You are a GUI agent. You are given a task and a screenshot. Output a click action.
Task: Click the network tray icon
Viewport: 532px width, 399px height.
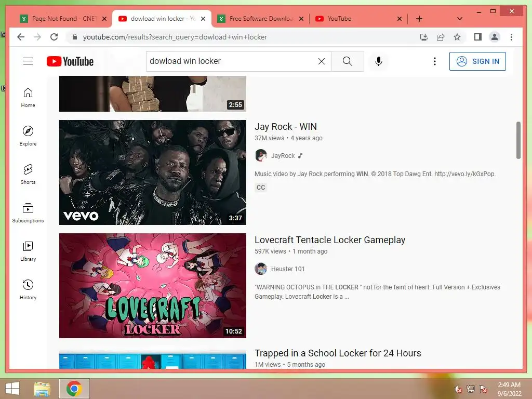tap(471, 389)
